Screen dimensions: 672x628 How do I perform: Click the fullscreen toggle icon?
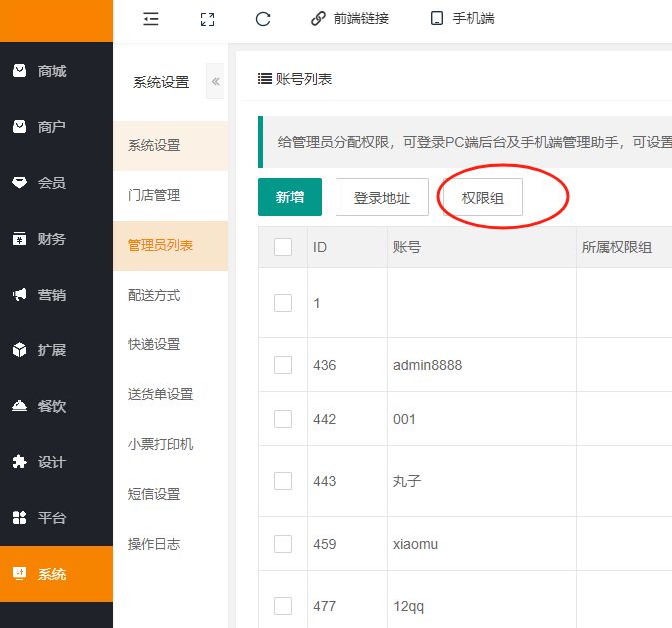pos(207,19)
